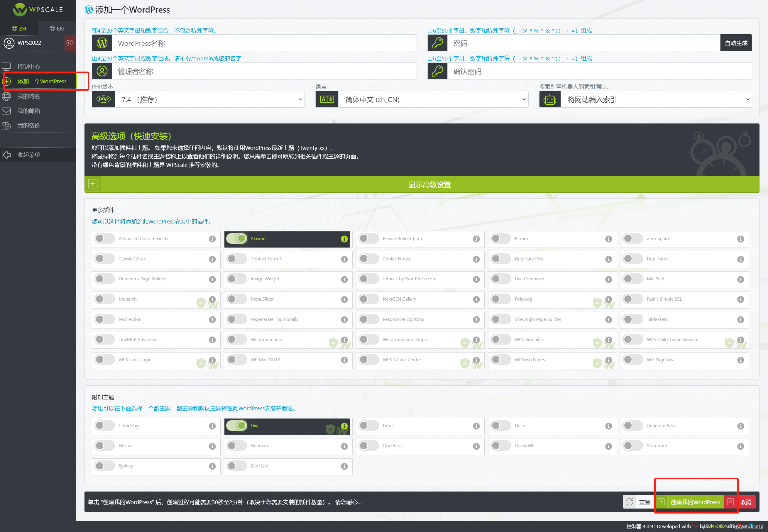Click the 确认密码 input field

tap(600, 71)
